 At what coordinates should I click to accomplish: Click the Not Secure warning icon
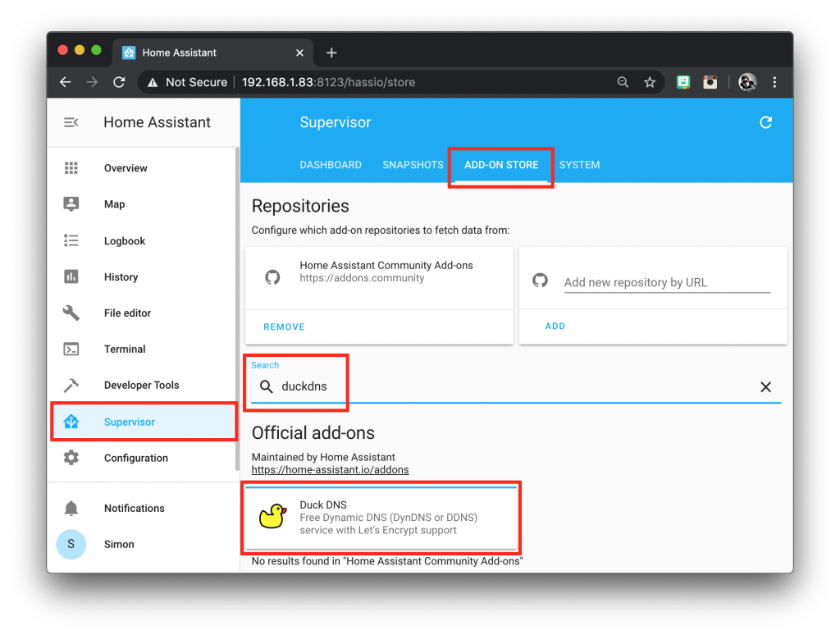coord(153,83)
